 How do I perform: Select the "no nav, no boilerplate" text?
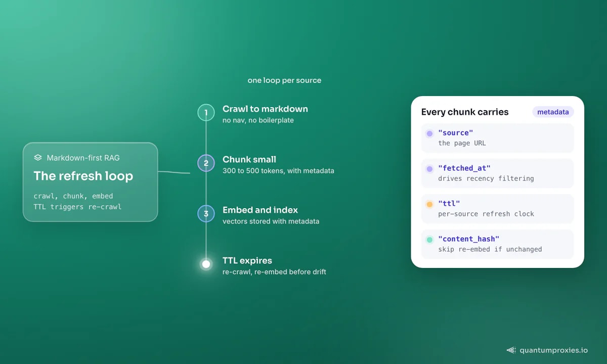pos(258,120)
